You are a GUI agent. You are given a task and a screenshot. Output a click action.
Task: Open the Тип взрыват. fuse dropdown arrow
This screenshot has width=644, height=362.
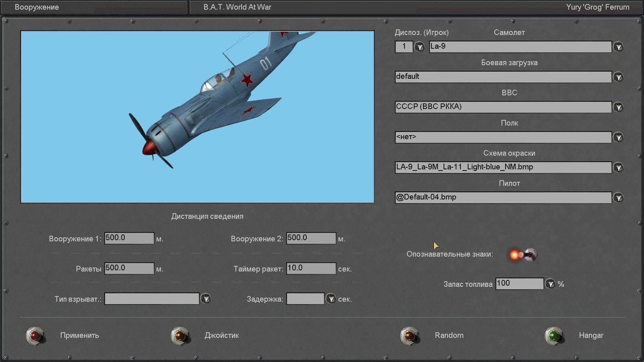pos(206,299)
